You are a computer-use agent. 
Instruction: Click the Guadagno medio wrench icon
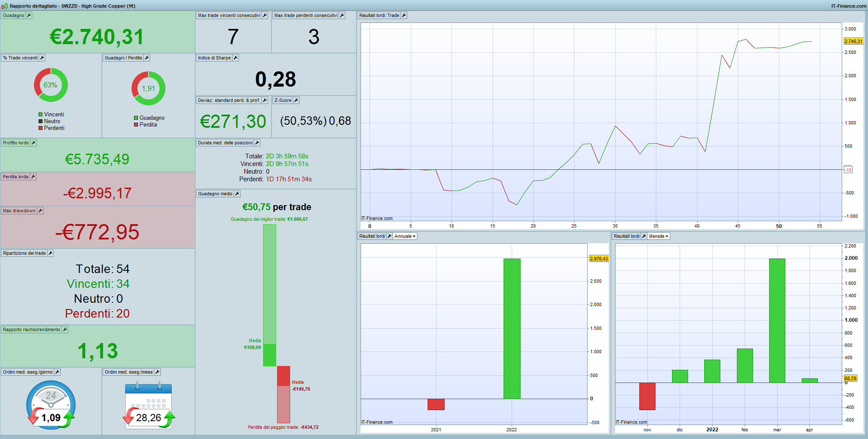(237, 194)
